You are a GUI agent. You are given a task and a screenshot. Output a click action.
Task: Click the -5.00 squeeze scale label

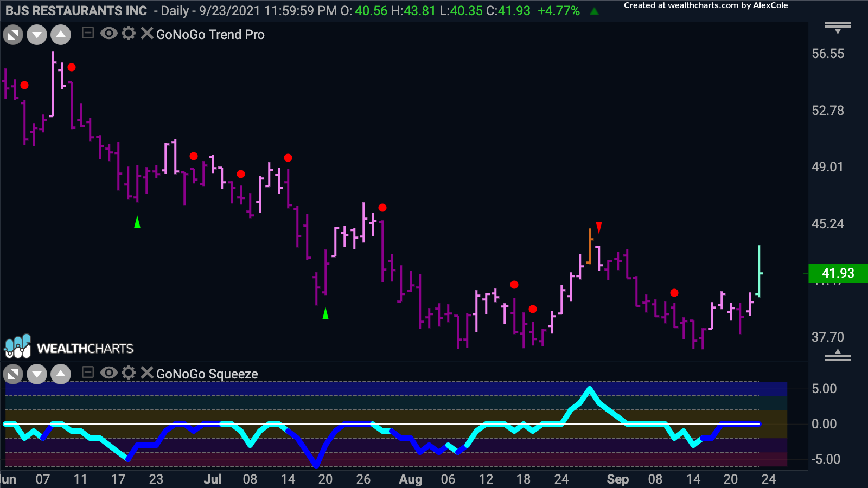825,459
